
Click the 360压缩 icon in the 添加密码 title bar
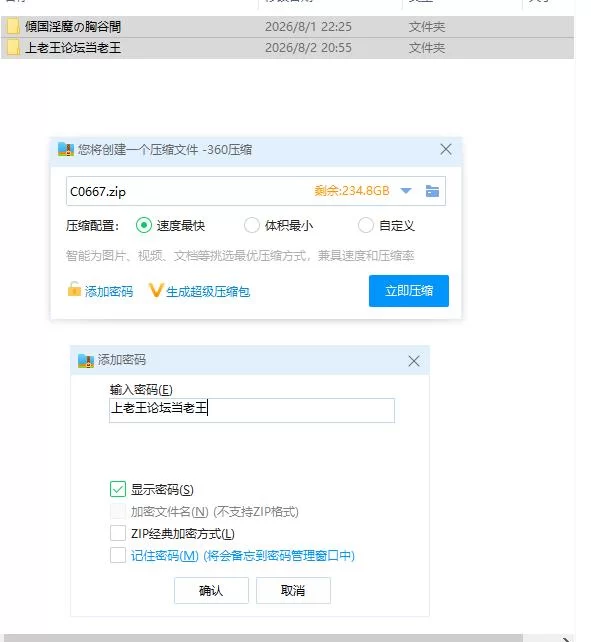[x=86, y=361]
